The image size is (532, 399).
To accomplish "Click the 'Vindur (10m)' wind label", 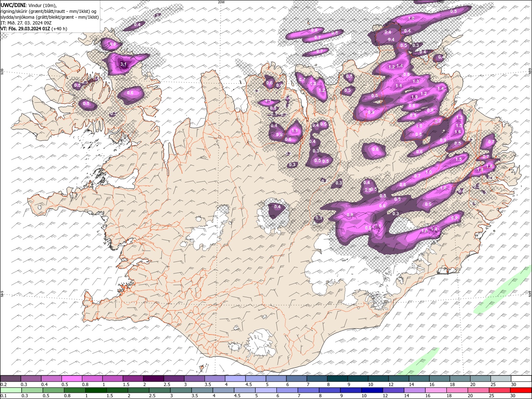I will click(x=43, y=5).
